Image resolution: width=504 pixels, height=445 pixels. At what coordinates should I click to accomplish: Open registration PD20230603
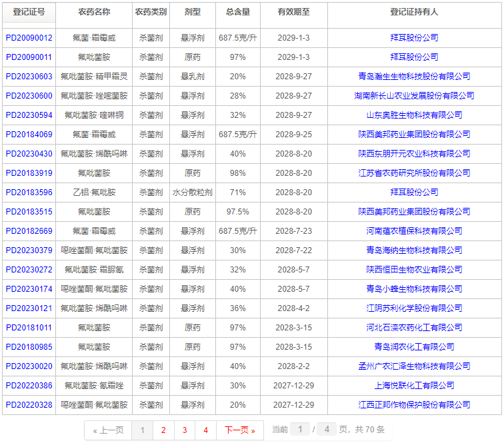pos(29,77)
